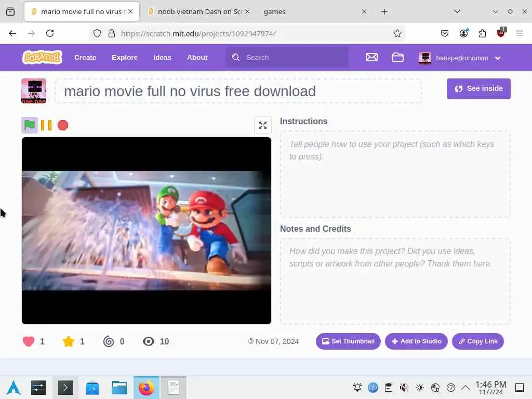Viewport: 532px width, 399px height.
Task: Open Firefox account icon
Action: (463, 33)
